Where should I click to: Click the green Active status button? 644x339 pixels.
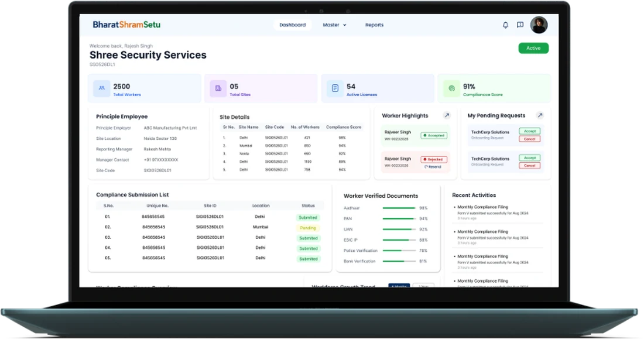click(x=533, y=48)
